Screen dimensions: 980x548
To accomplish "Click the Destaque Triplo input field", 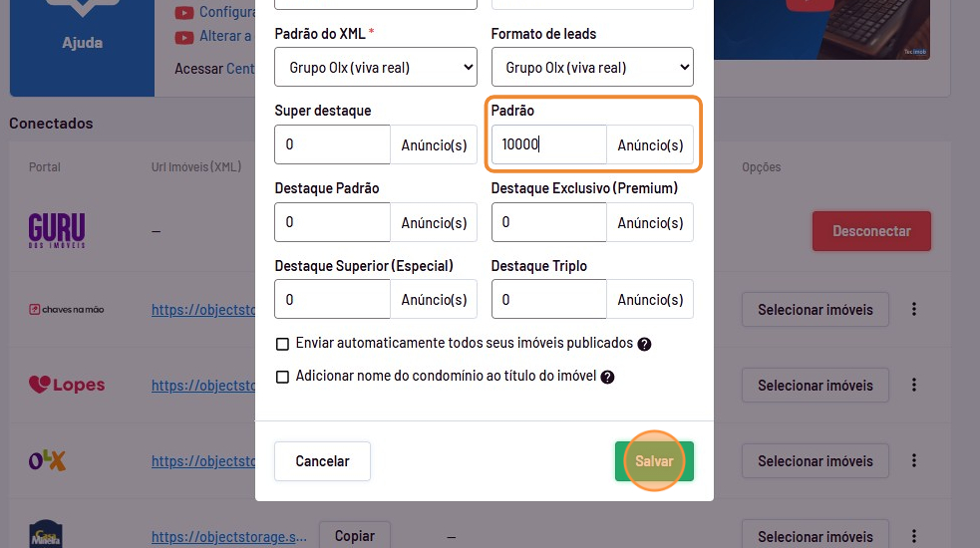I will click(548, 299).
